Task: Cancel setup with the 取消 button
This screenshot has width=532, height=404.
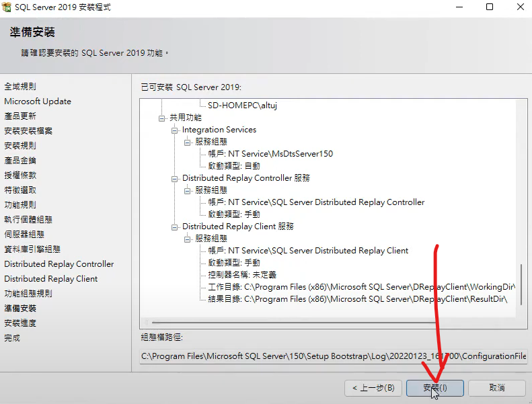Action: 497,388
